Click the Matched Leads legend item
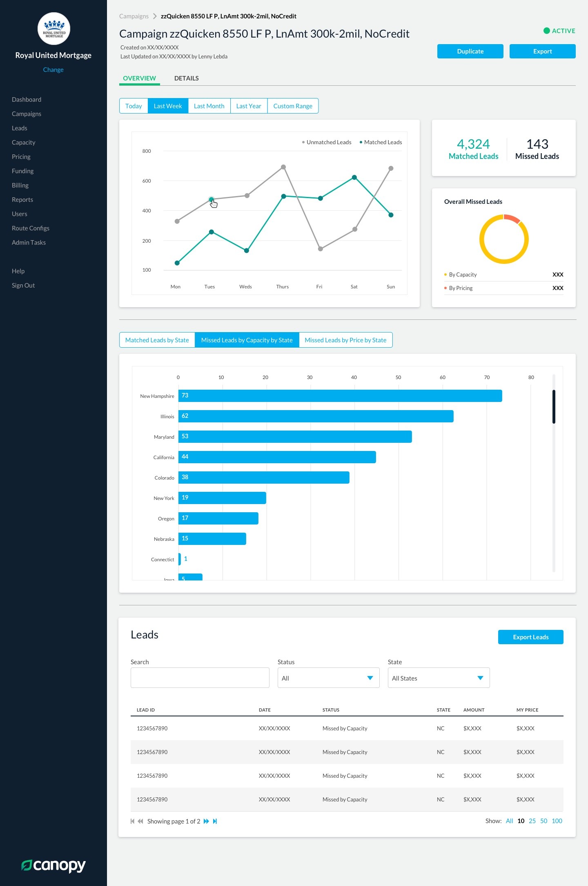Viewport: 588px width, 886px height. pyautogui.click(x=381, y=142)
